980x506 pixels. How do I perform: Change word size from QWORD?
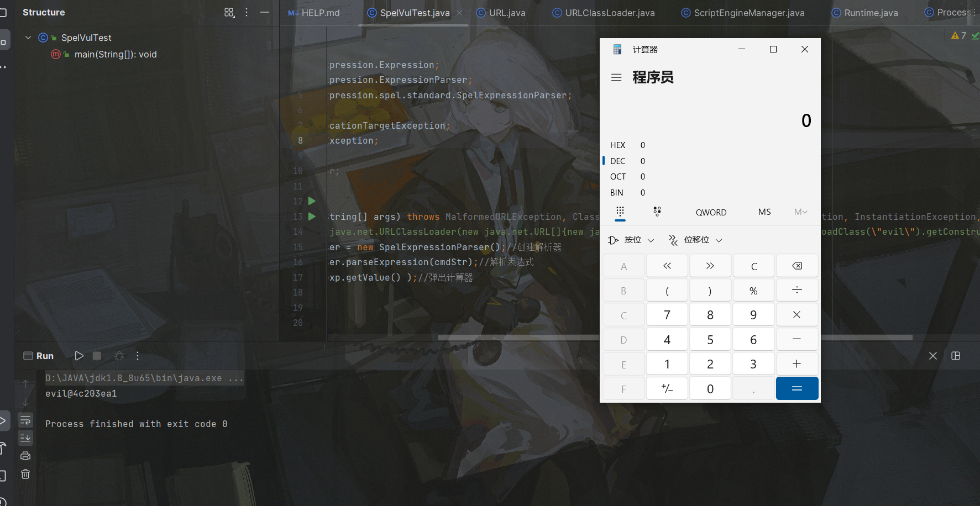click(x=710, y=212)
